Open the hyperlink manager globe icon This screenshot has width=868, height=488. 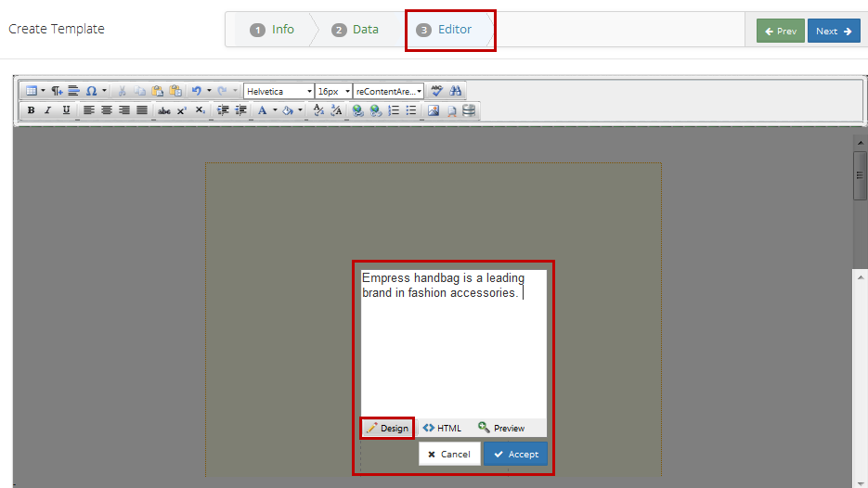tap(357, 110)
